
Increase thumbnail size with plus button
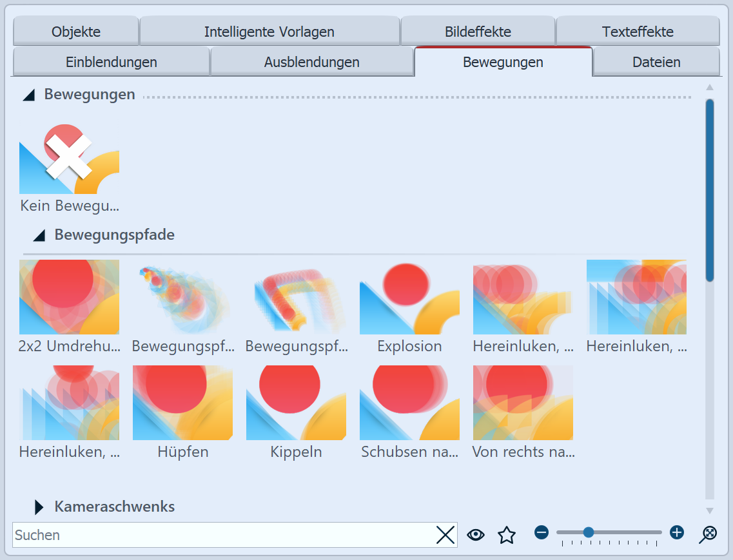pyautogui.click(x=677, y=533)
